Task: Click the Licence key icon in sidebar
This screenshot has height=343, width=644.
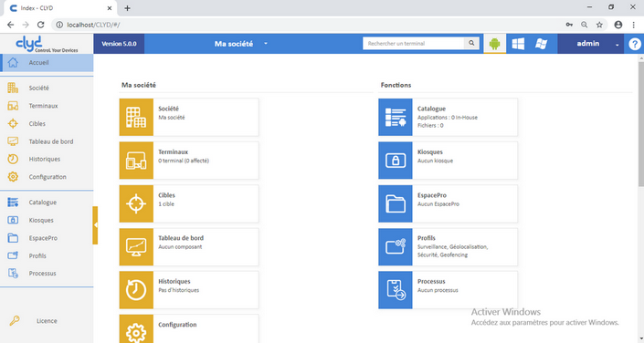Action: 15,320
